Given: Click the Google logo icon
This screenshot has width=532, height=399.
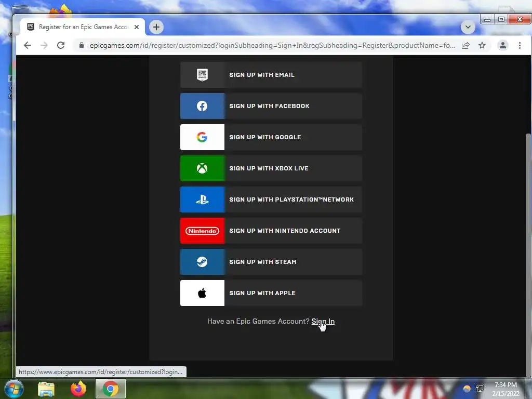Looking at the screenshot, I should click(202, 137).
